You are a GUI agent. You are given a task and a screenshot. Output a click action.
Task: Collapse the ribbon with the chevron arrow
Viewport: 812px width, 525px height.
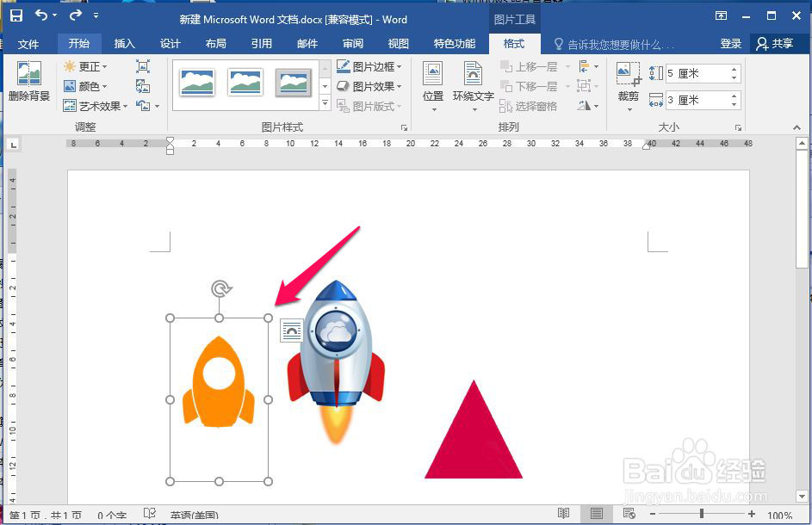797,127
